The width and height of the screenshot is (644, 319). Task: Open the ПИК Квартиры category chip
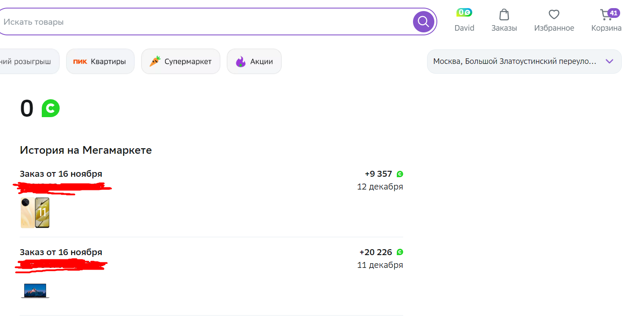(100, 61)
